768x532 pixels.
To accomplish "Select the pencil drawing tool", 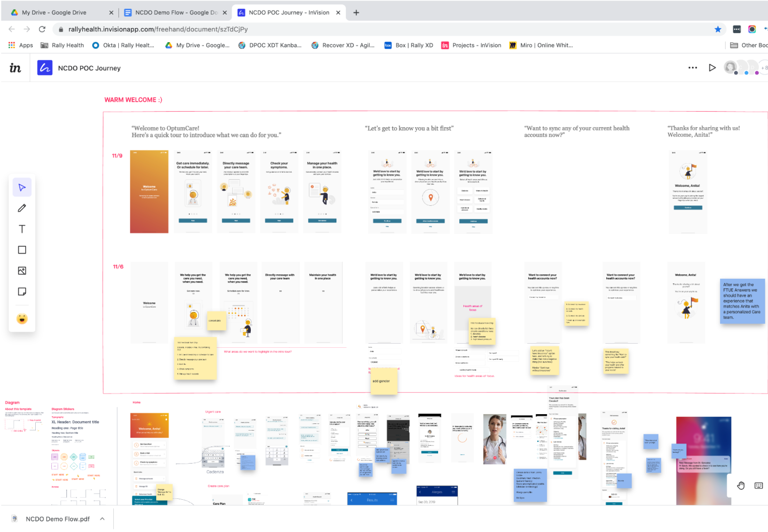I will click(22, 208).
